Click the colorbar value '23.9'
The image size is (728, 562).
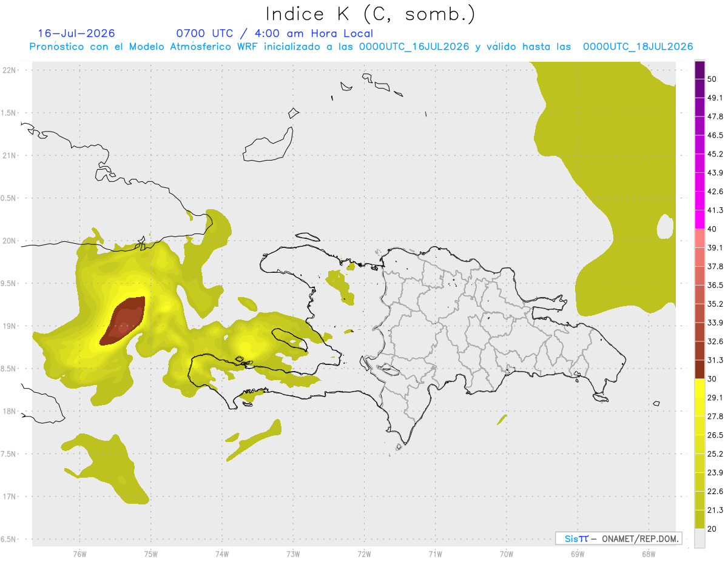pos(715,473)
